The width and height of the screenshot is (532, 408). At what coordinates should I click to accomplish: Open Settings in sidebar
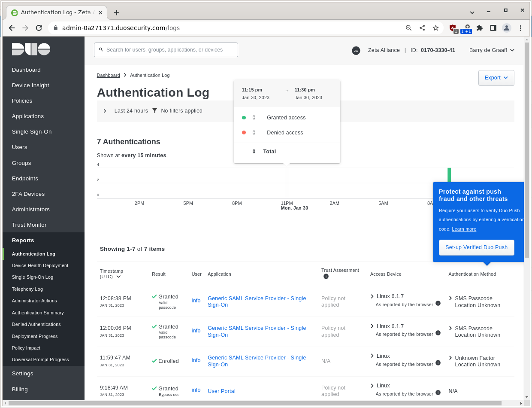click(22, 373)
